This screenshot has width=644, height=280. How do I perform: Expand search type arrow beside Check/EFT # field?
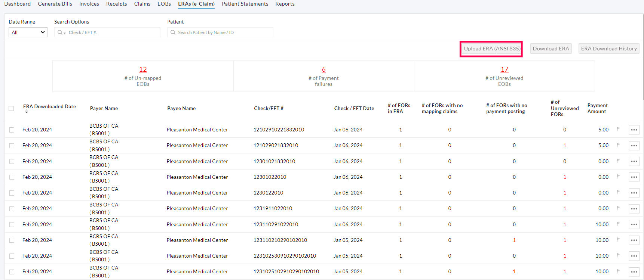[x=65, y=33]
